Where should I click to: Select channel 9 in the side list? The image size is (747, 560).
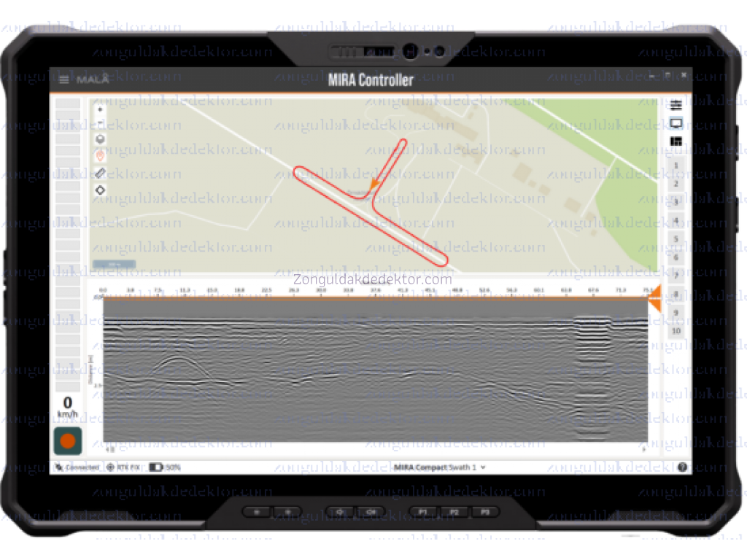tap(676, 312)
